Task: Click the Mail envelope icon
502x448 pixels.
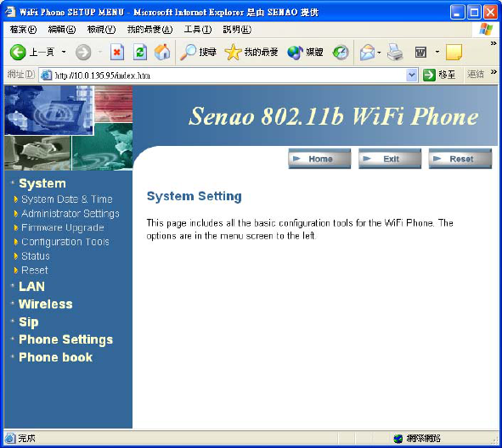Action: point(367,52)
